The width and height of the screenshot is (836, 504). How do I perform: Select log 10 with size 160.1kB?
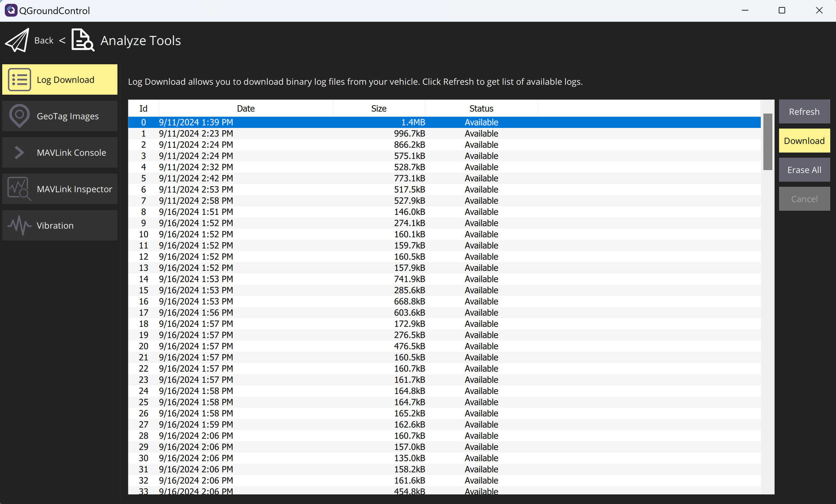(x=444, y=234)
